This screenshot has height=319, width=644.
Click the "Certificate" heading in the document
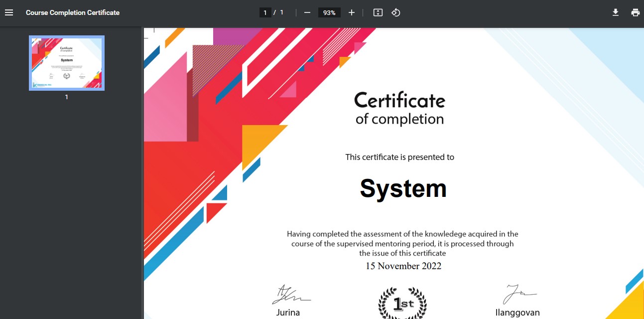(399, 101)
